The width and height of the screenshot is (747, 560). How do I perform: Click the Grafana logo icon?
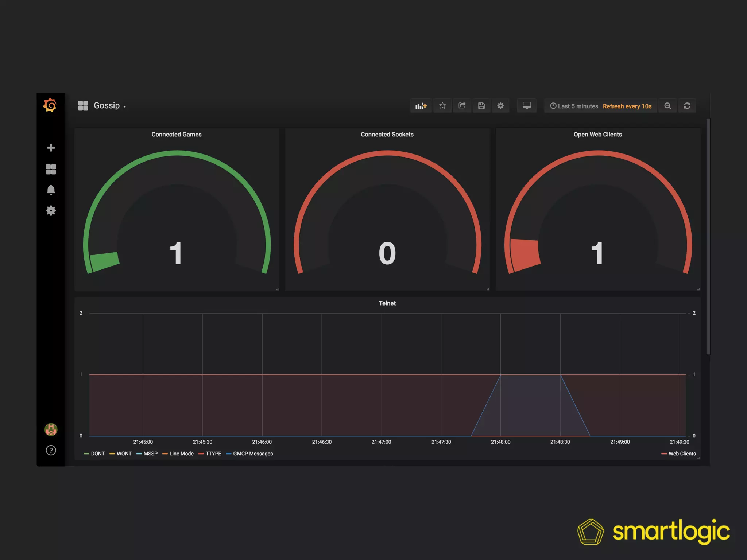[50, 105]
